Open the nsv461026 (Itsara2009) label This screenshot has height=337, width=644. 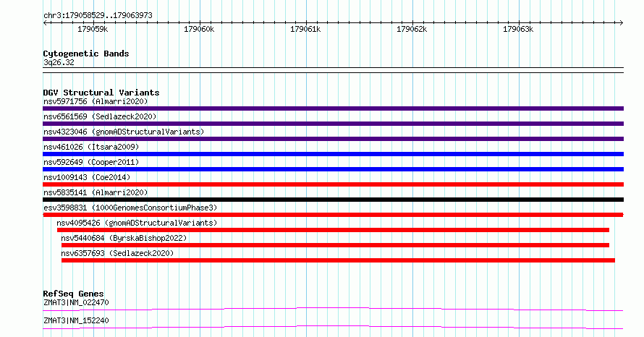pos(91,147)
